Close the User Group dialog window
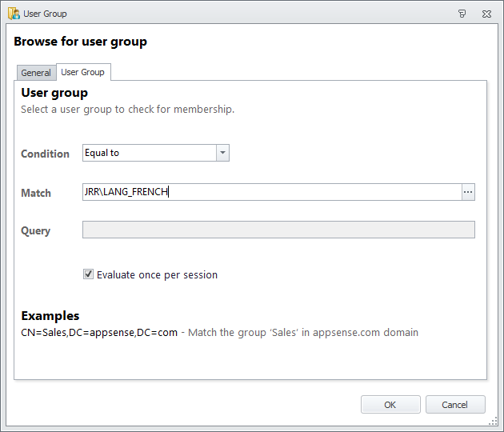The height and width of the screenshot is (432, 504). click(x=486, y=14)
